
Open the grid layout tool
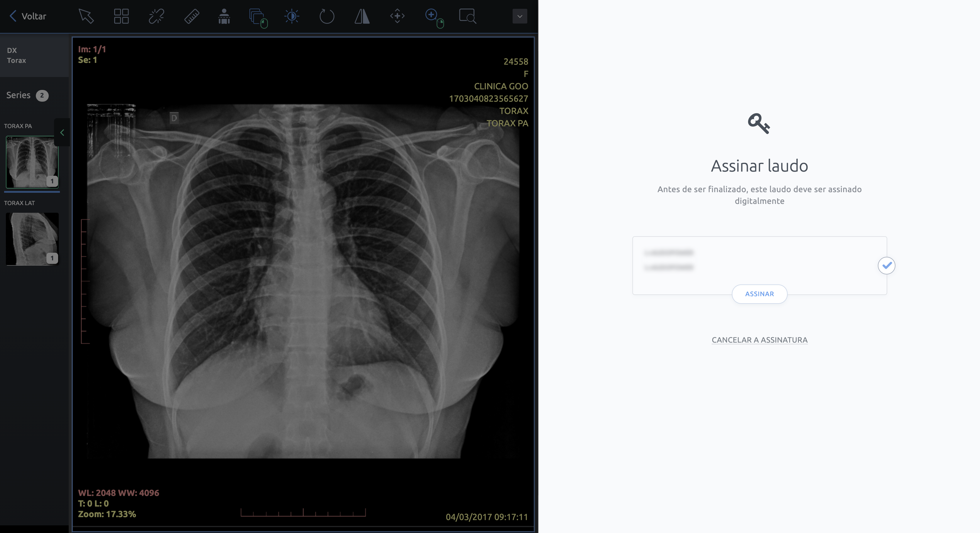pyautogui.click(x=121, y=16)
